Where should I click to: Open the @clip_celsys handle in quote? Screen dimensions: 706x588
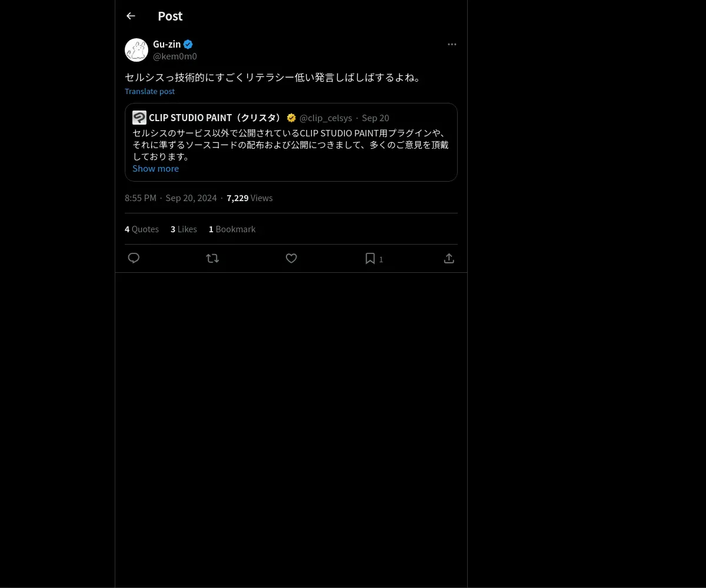(325, 118)
